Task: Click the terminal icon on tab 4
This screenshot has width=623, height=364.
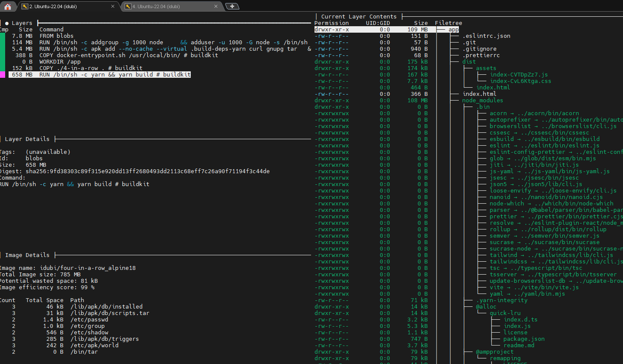Action: 128,6
